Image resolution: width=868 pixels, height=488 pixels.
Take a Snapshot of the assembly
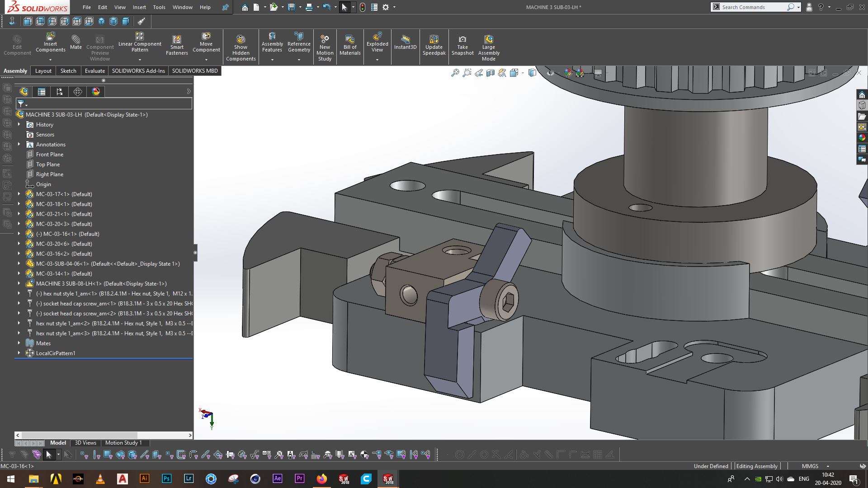click(x=462, y=46)
